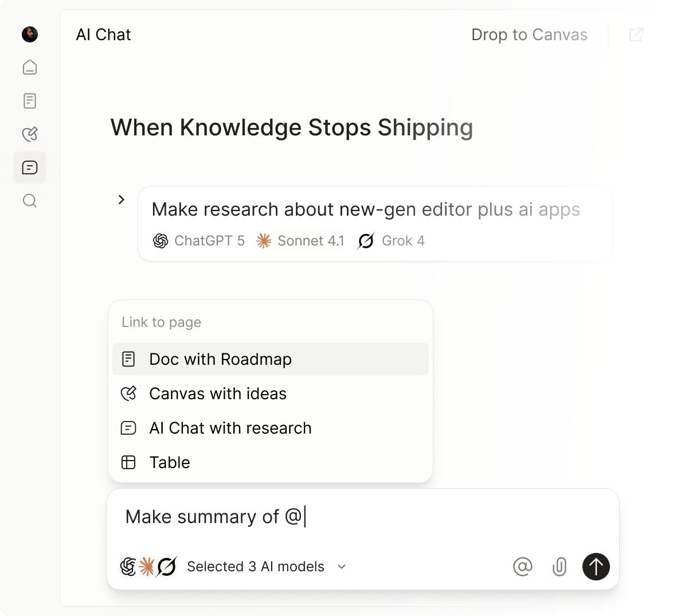Open the Home icon in sidebar
Screen dimensions: 673x616
point(30,68)
